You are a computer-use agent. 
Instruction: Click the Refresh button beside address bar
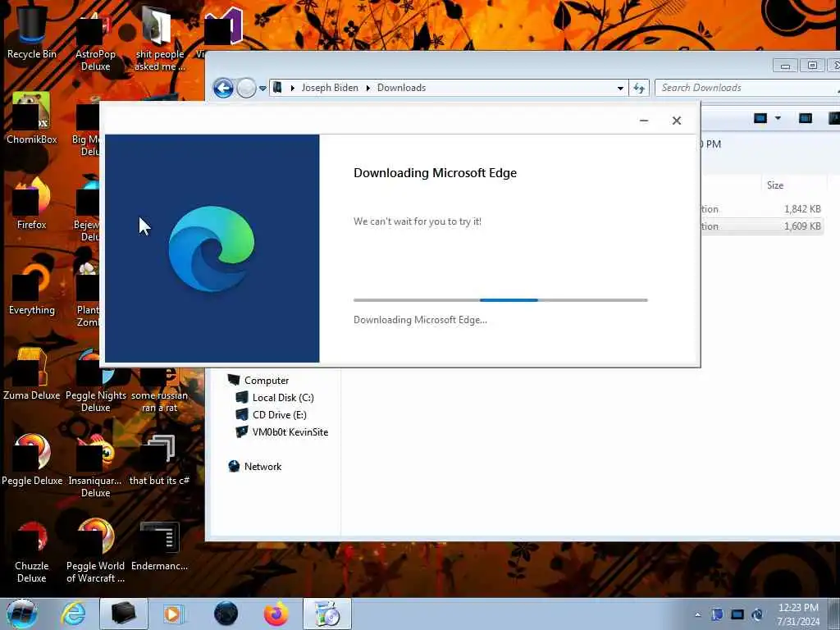pos(639,88)
